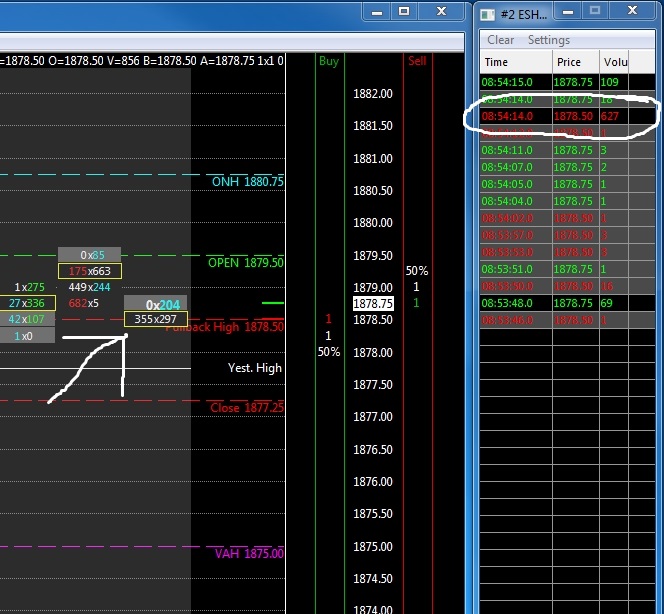664x614 pixels.
Task: Click the OPEN 1879.50 level label
Action: (x=246, y=263)
